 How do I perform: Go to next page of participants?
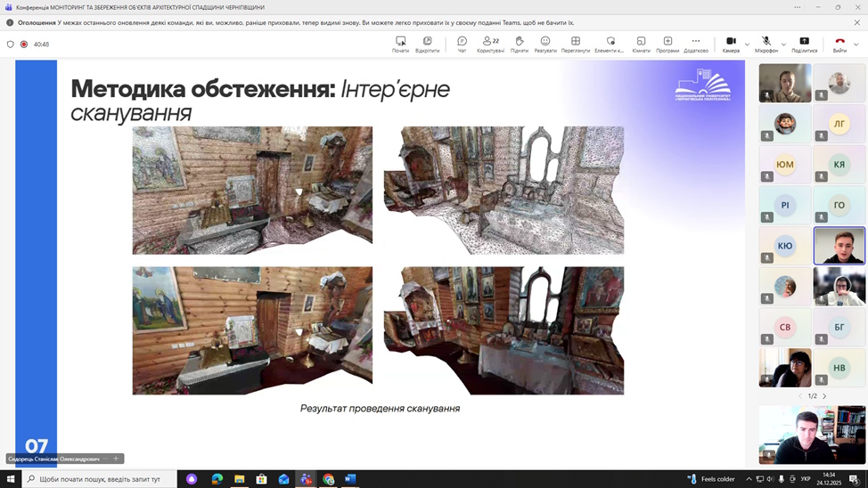point(824,396)
